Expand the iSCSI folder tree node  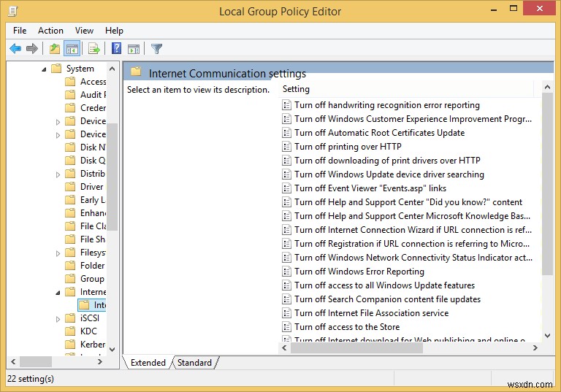tap(58, 318)
